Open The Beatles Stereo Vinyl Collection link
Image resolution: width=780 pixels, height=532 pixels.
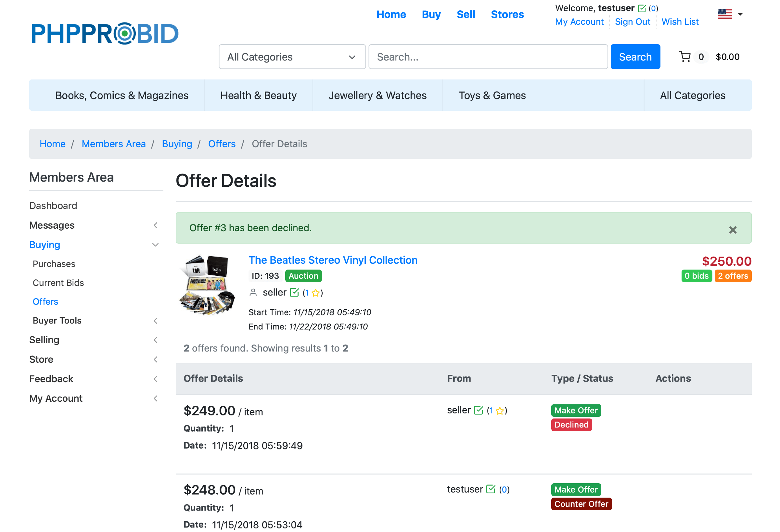[333, 260]
